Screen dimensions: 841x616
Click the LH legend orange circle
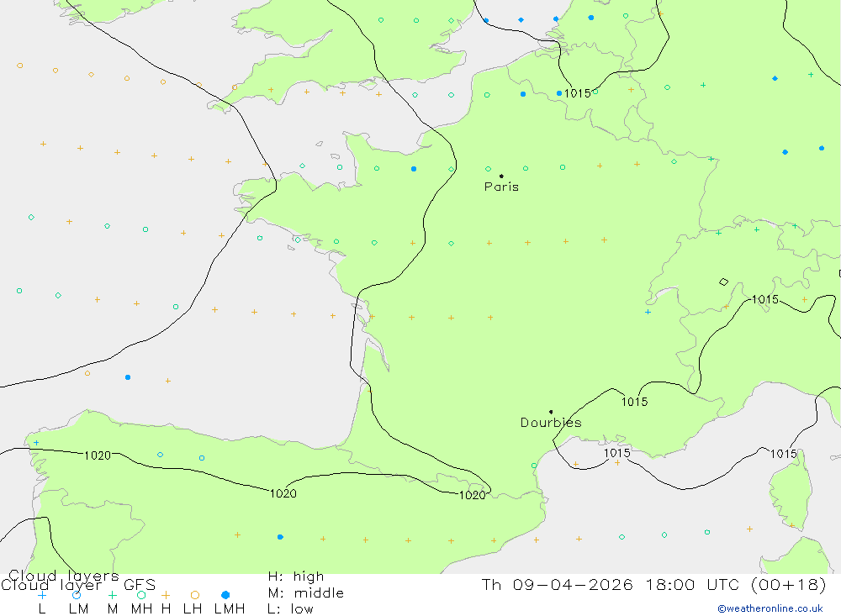click(x=195, y=595)
